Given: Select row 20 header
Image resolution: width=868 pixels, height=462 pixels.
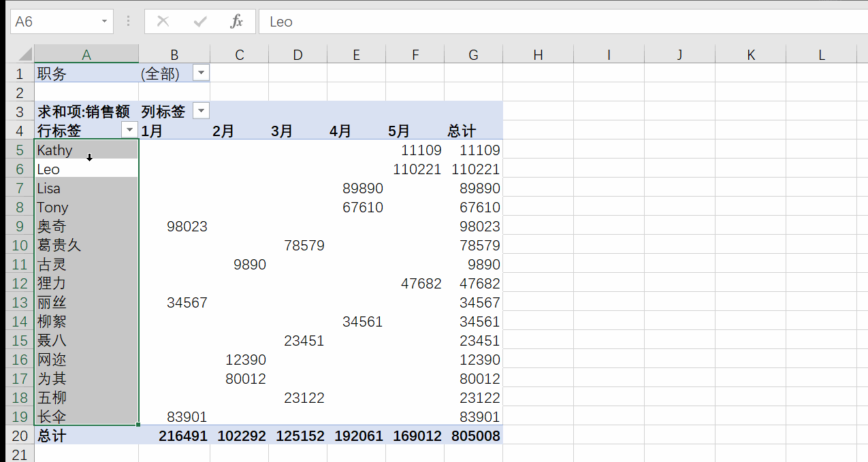Looking at the screenshot, I should pos(20,435).
